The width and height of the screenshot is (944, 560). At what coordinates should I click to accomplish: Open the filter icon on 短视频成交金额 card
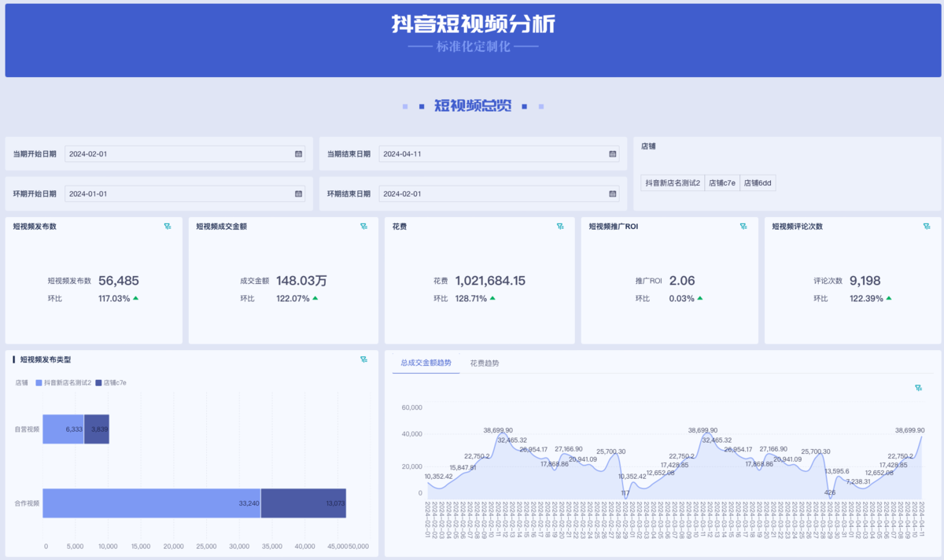pos(364,226)
